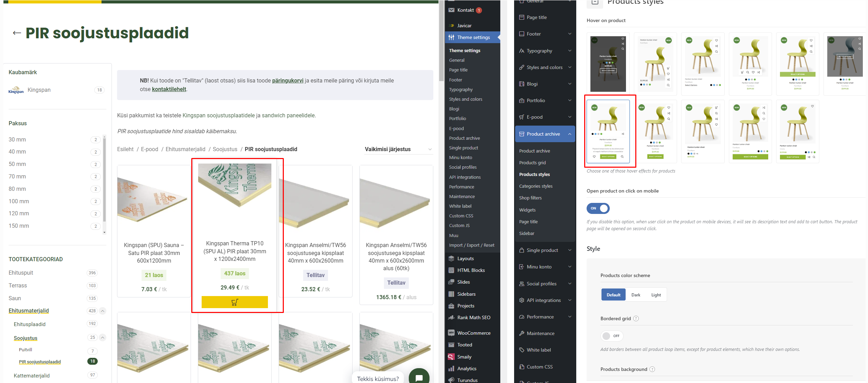Screen dimensions: 868x383
Task: Open Products grid submenu item
Action: pos(532,163)
